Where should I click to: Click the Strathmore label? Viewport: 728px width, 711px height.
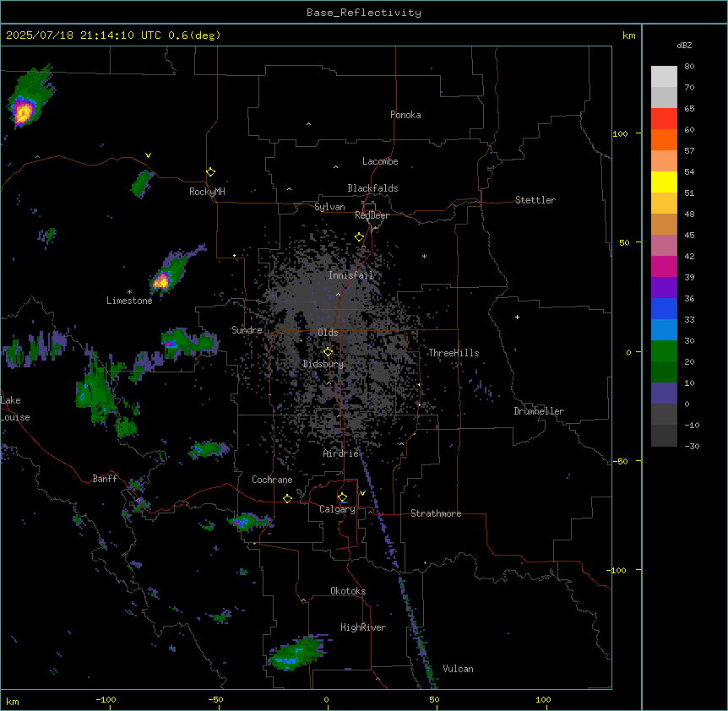tap(436, 513)
